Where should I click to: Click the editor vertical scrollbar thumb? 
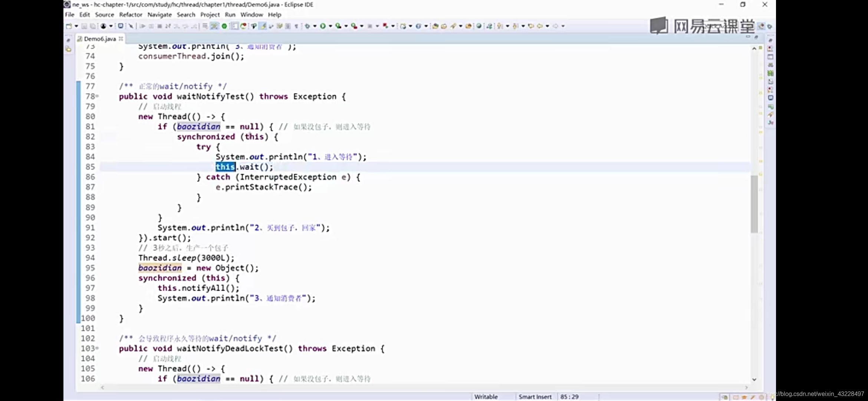[754, 204]
